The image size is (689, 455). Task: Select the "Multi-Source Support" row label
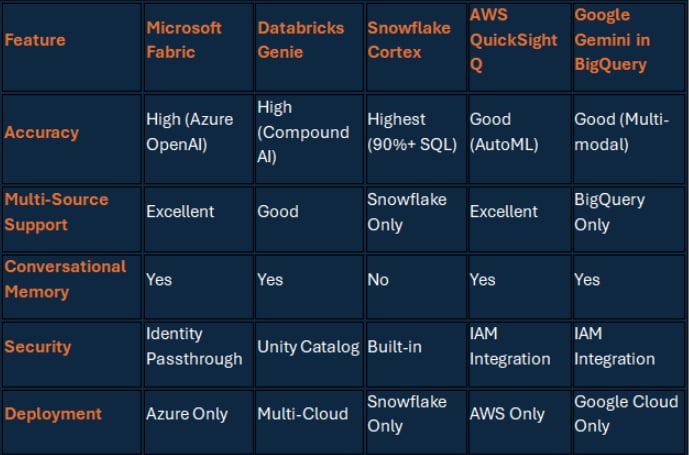tap(56, 212)
